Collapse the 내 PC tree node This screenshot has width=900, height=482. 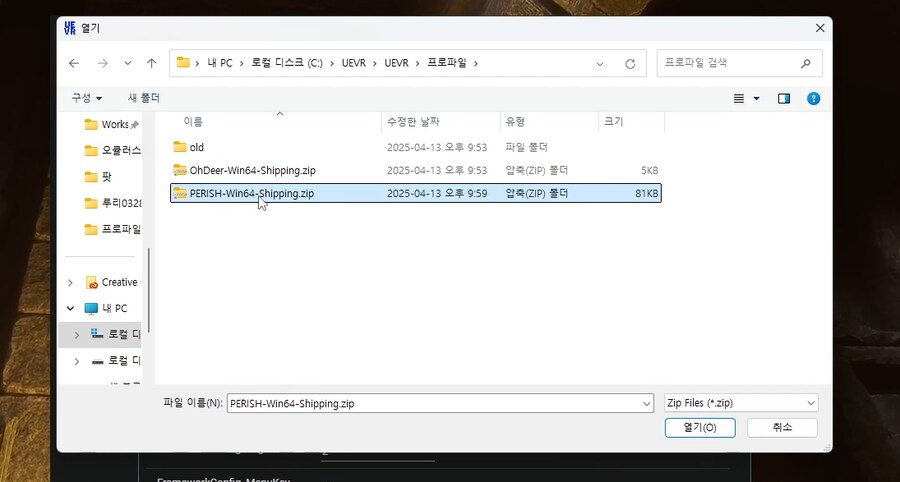(x=71, y=309)
